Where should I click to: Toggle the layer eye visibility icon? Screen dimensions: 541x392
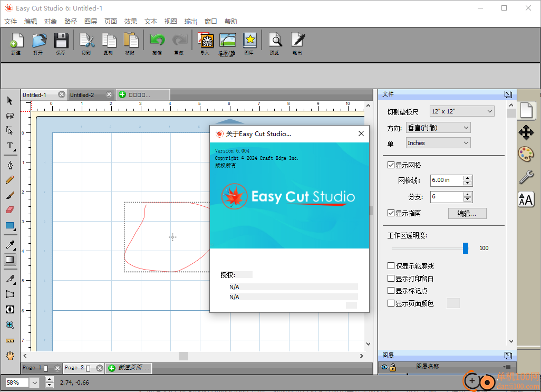coord(384,367)
